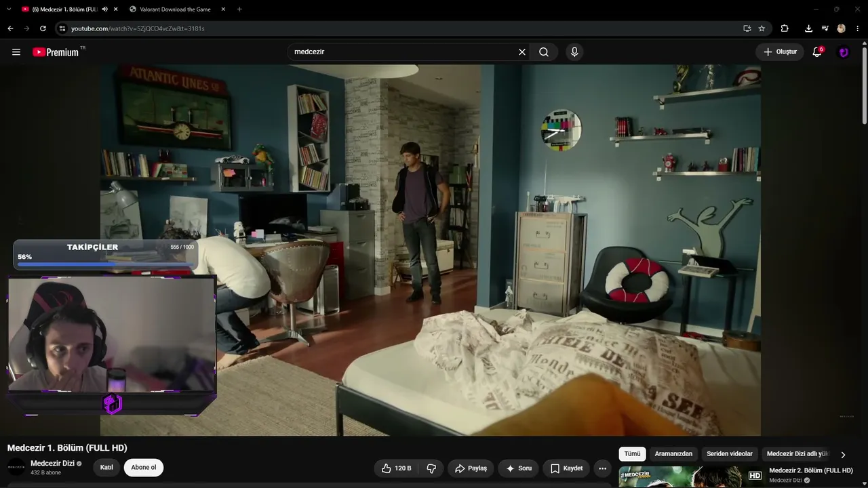Open the Medcezir Dizi channel name

click(52, 464)
